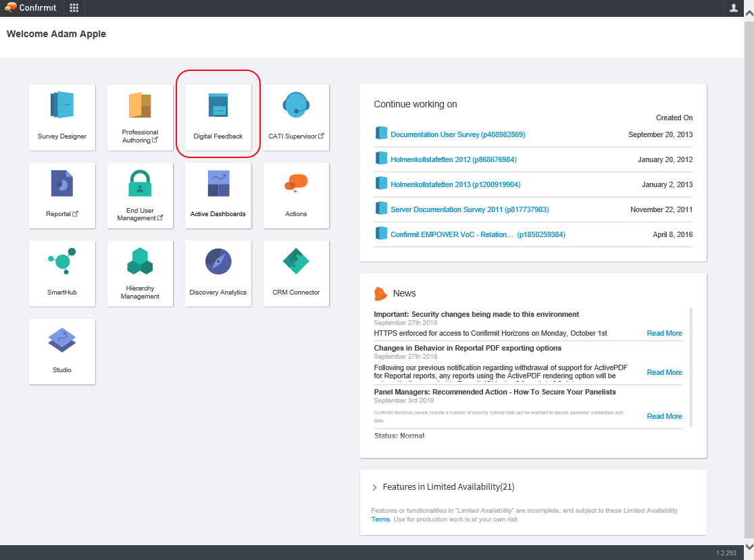Open Server Documentation Survey 2011 link
This screenshot has width=754, height=560.
click(x=470, y=209)
